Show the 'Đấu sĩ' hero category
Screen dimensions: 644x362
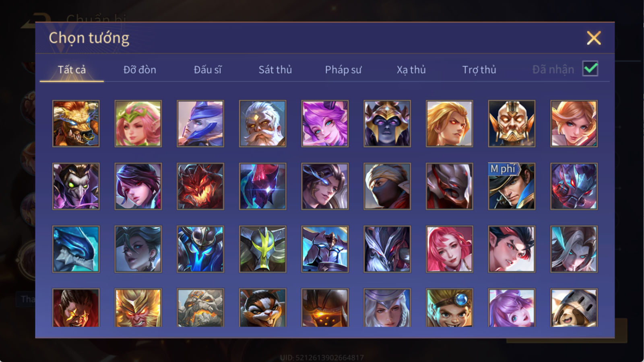[207, 70]
